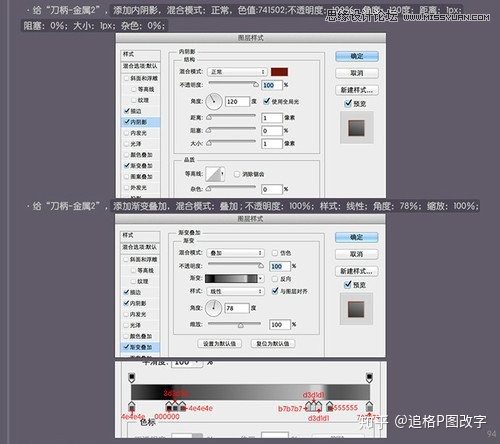Toggle 预览 checkbox in the top dialog
500x444 pixels.
(x=348, y=103)
